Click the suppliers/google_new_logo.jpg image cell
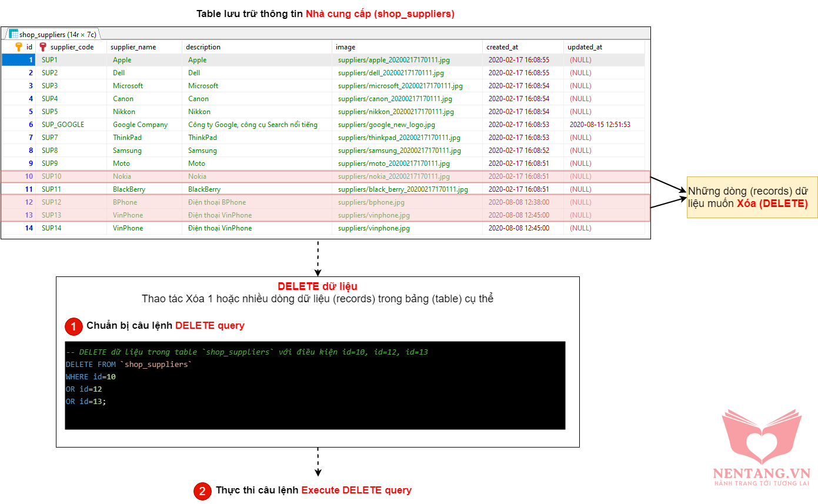This screenshot has width=818, height=504. coord(386,125)
